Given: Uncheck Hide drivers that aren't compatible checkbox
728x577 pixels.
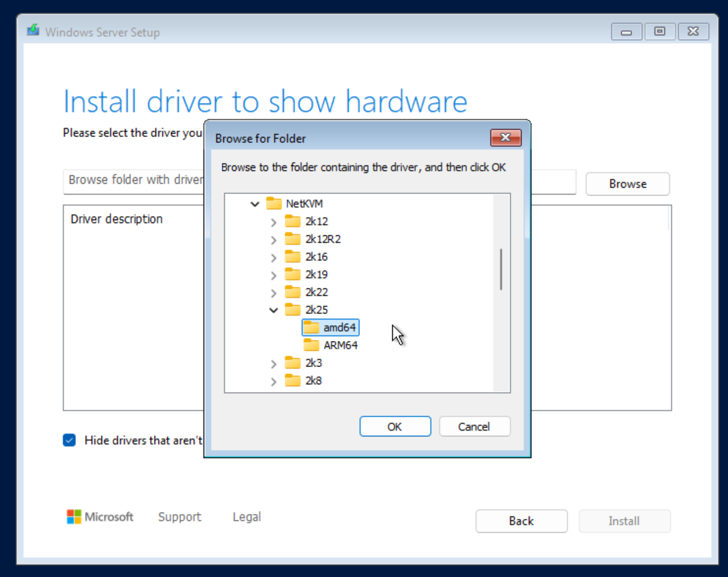Looking at the screenshot, I should 69,440.
